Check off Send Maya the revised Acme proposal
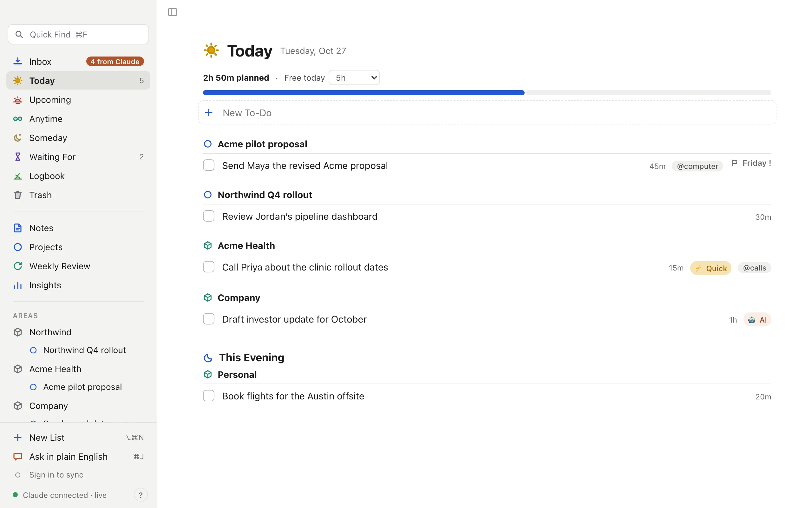 pyautogui.click(x=209, y=165)
